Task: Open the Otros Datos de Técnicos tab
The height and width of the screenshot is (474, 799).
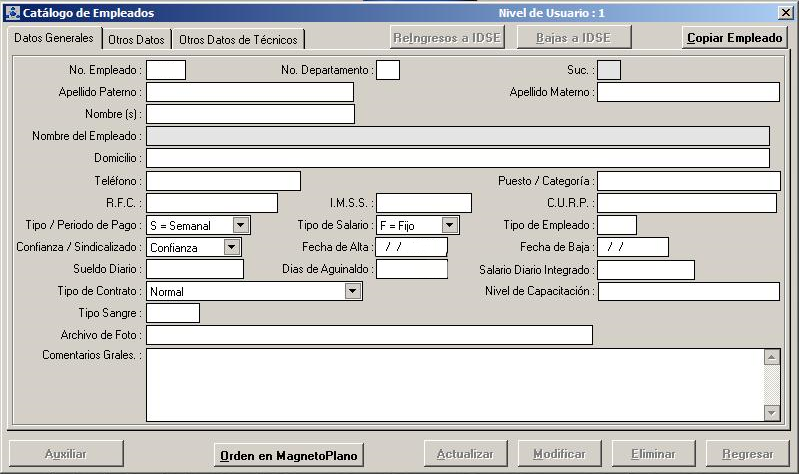Action: (x=238, y=39)
